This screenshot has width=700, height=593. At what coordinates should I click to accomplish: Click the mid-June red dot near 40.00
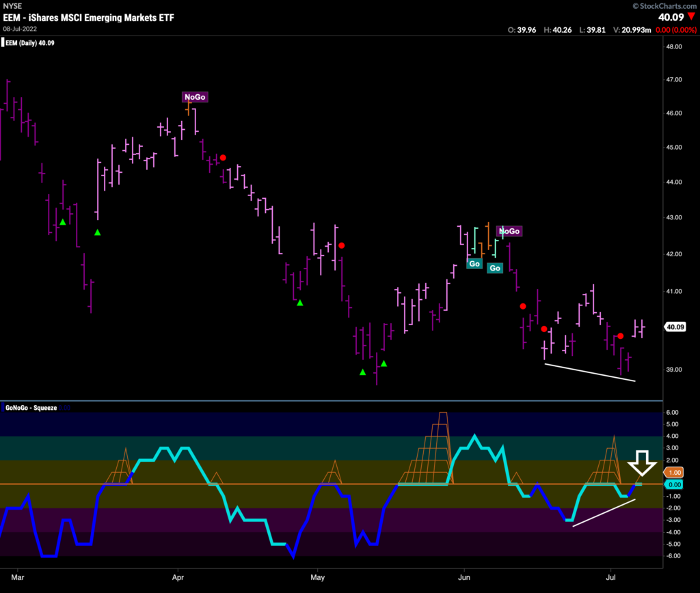[543, 329]
